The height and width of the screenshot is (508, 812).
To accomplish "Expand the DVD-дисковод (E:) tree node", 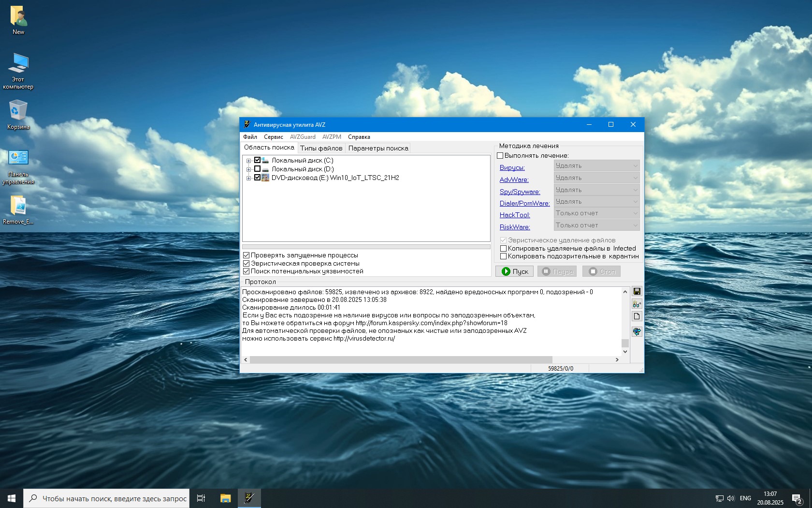I will [x=248, y=178].
